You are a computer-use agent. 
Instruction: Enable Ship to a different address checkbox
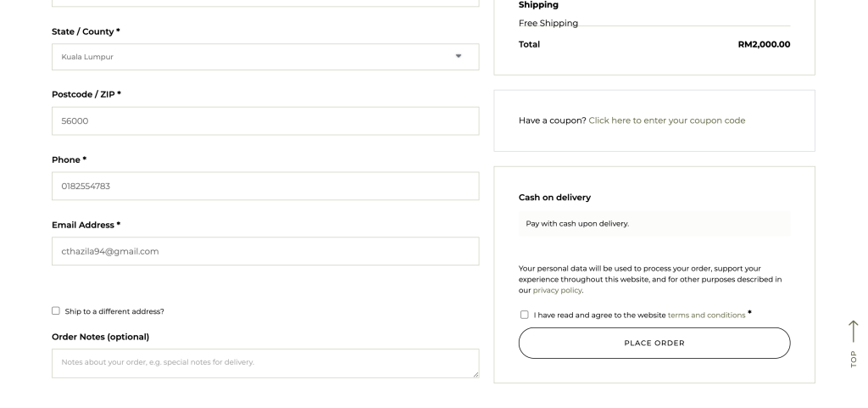pyautogui.click(x=56, y=310)
